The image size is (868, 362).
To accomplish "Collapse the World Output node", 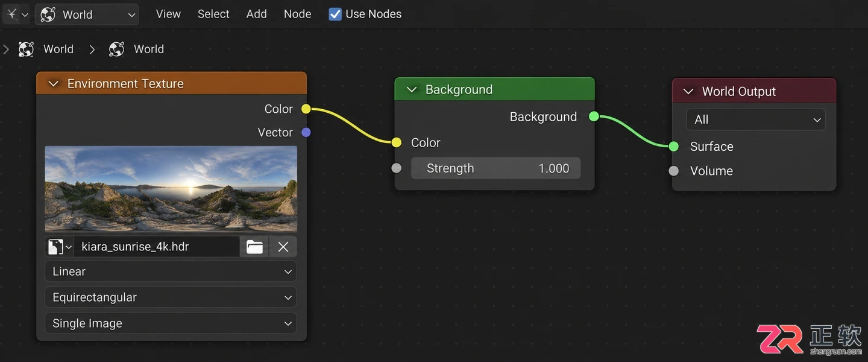I will point(688,92).
